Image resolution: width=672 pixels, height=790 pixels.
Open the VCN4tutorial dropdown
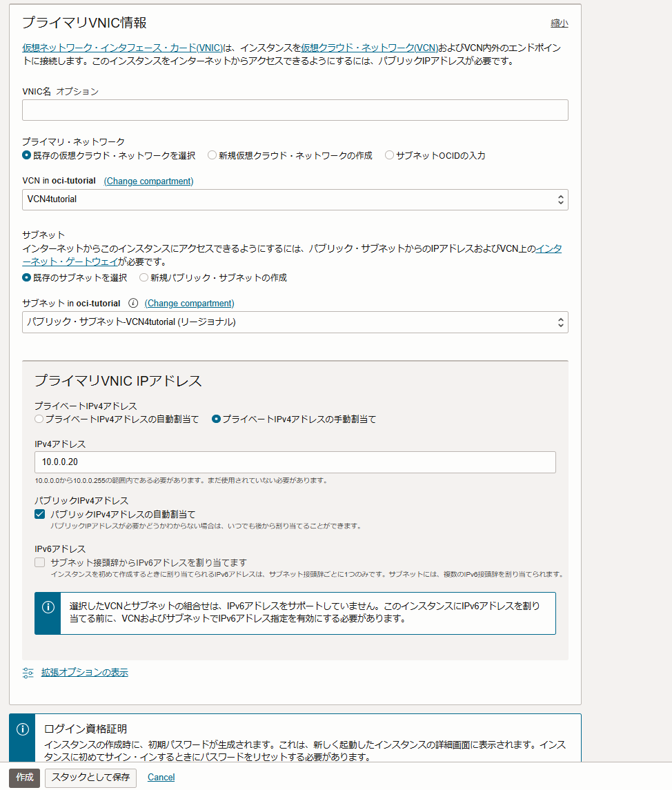295,200
